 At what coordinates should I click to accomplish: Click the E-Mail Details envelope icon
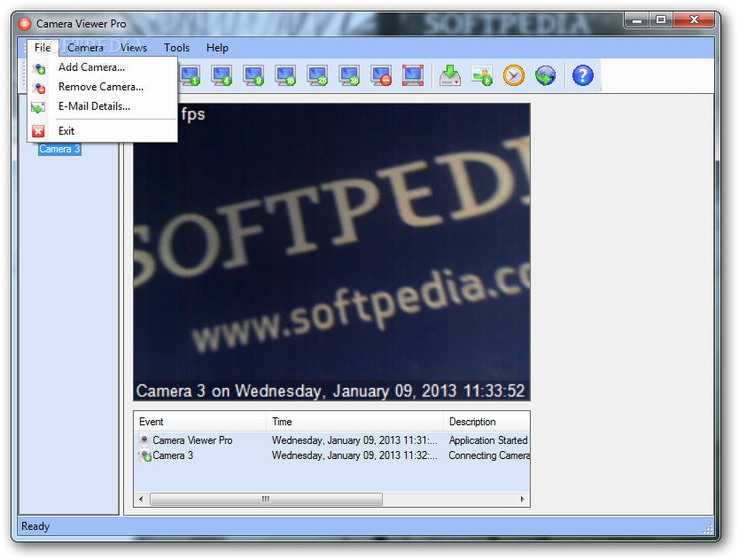click(x=38, y=107)
